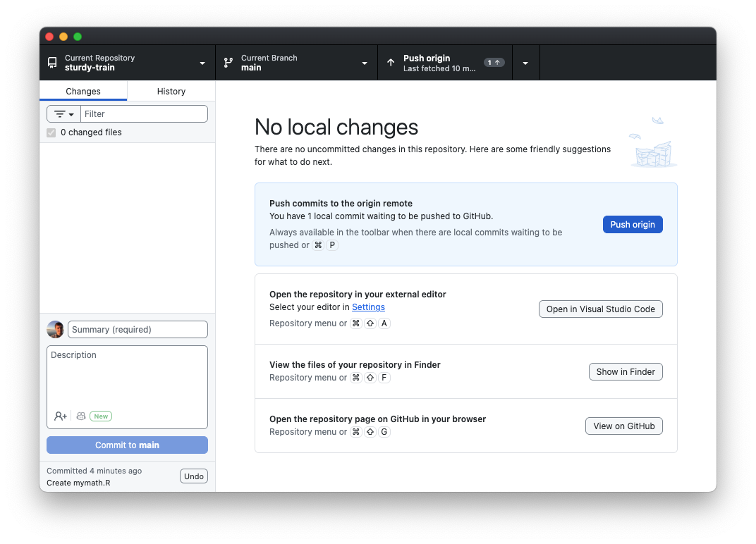756x544 pixels.
Task: Click the 1 ahead commit badge
Action: click(494, 63)
